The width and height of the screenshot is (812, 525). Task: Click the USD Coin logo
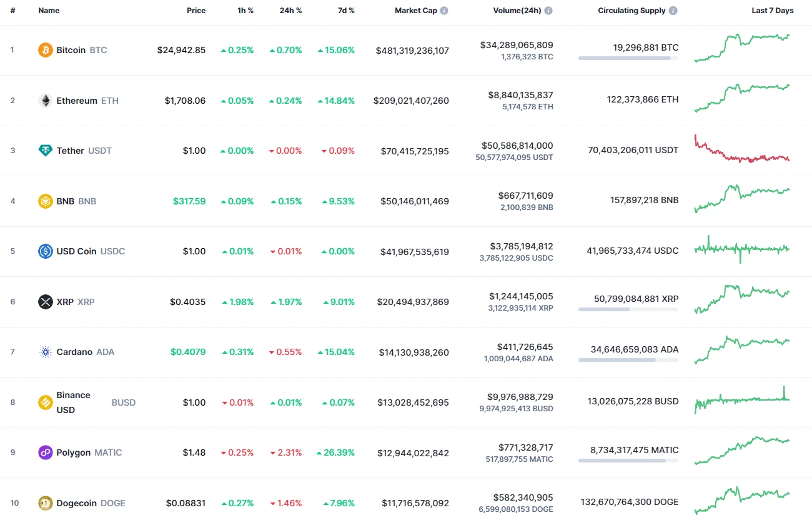click(46, 251)
